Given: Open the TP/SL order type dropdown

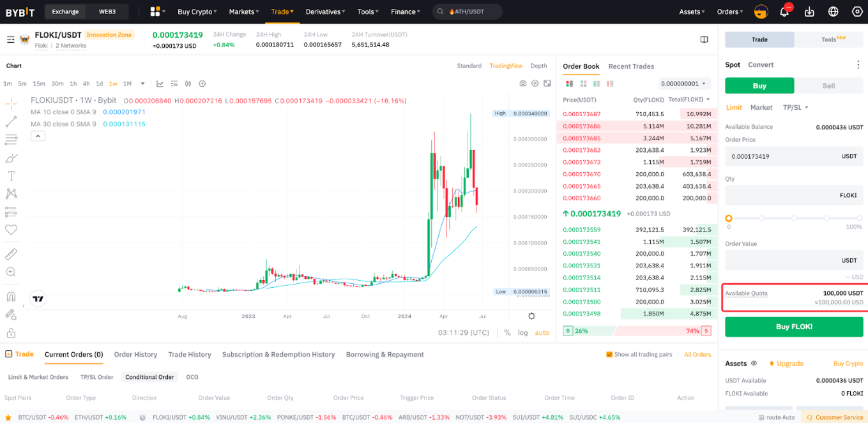Looking at the screenshot, I should [795, 107].
